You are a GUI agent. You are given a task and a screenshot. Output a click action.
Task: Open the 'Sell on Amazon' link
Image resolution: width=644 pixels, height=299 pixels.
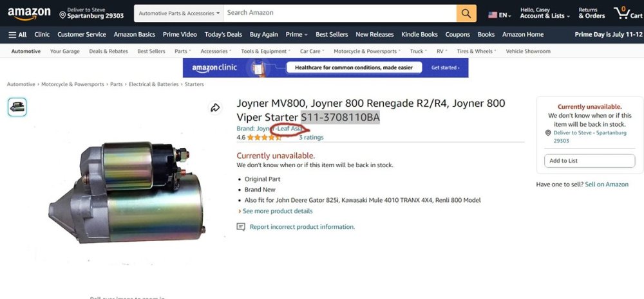[607, 185]
